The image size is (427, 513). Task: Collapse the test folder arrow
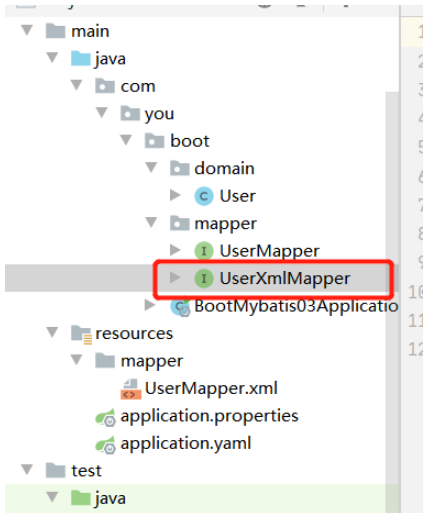pos(27,470)
